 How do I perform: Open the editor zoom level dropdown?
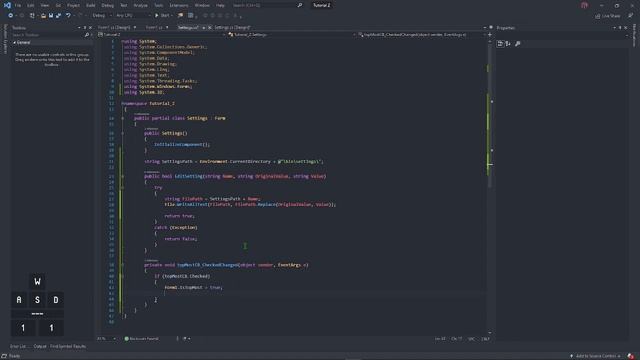(x=107, y=339)
